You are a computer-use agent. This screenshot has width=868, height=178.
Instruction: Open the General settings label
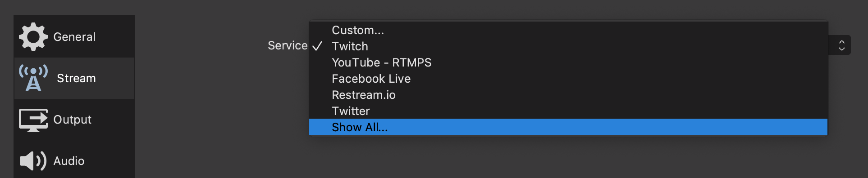coord(74,37)
